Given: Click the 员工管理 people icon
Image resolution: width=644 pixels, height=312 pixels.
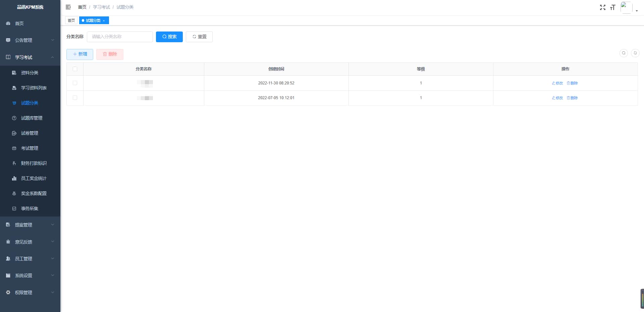Looking at the screenshot, I should click(x=8, y=259).
